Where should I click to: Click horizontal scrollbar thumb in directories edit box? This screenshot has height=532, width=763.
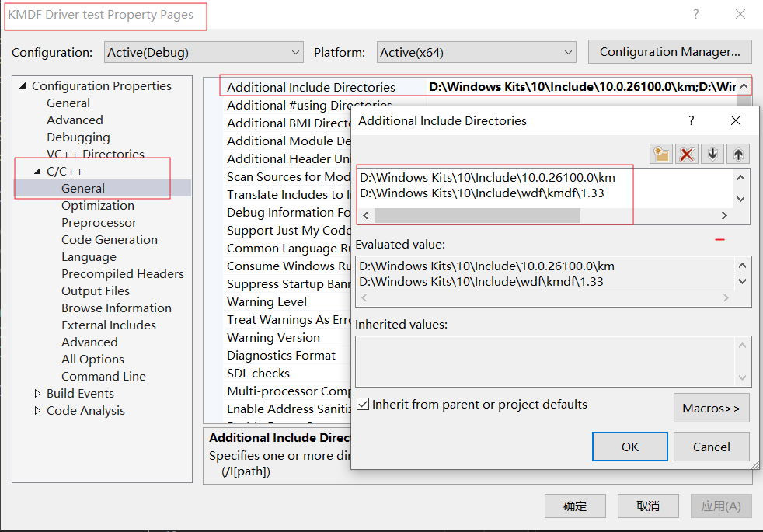point(477,215)
